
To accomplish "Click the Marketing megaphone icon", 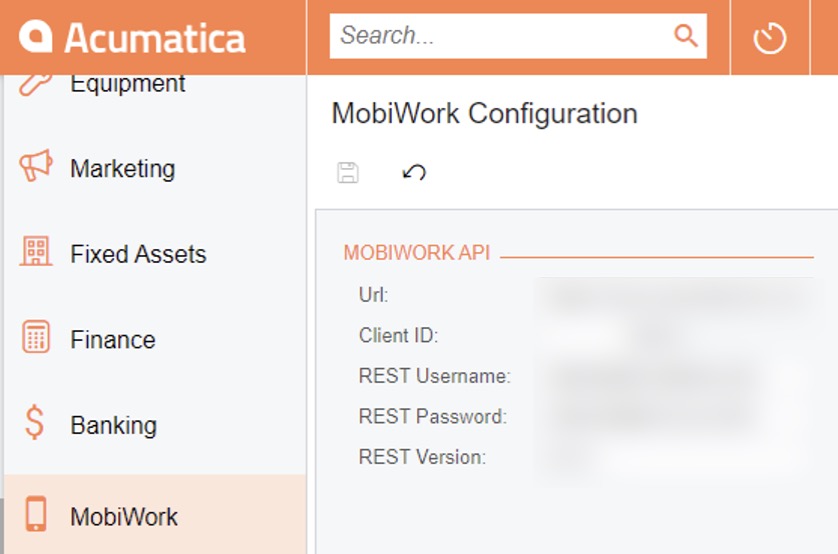I will coord(36,167).
